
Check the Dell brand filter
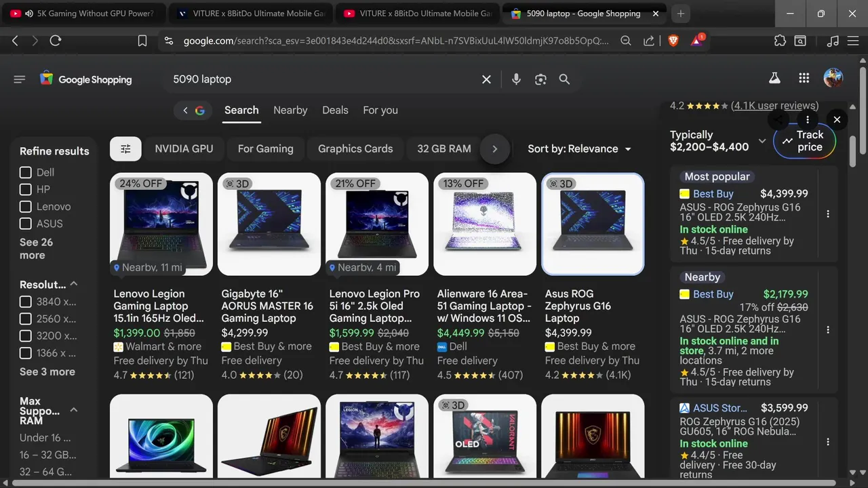[25, 172]
